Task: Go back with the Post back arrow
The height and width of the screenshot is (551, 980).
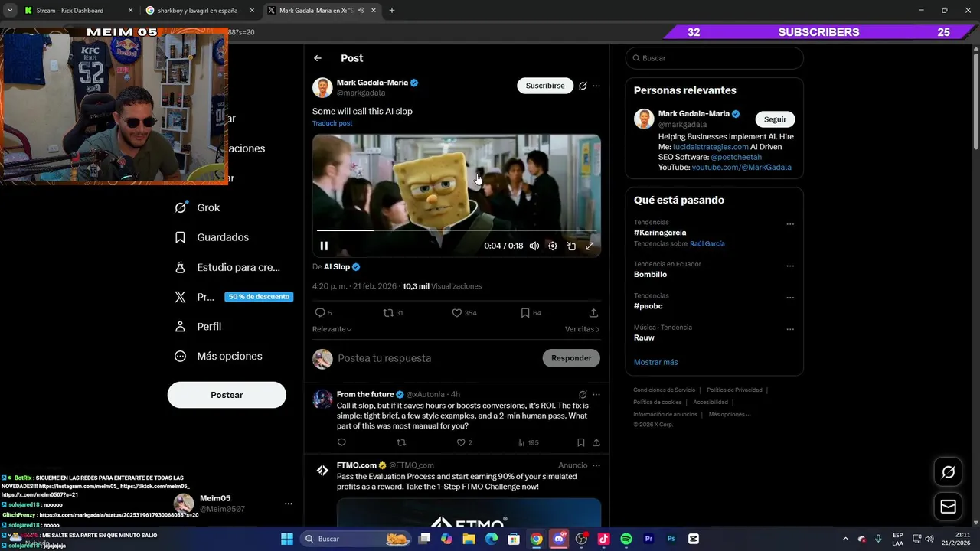Action: [x=318, y=58]
